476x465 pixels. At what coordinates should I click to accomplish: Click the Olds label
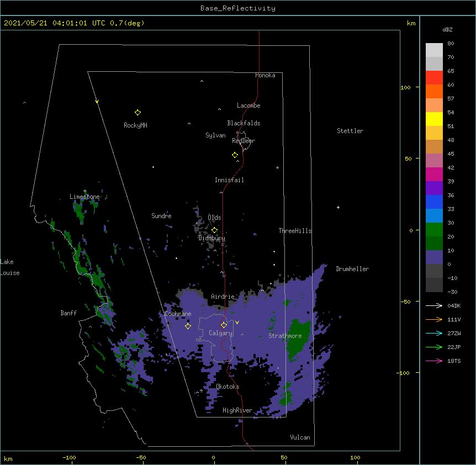click(x=214, y=218)
